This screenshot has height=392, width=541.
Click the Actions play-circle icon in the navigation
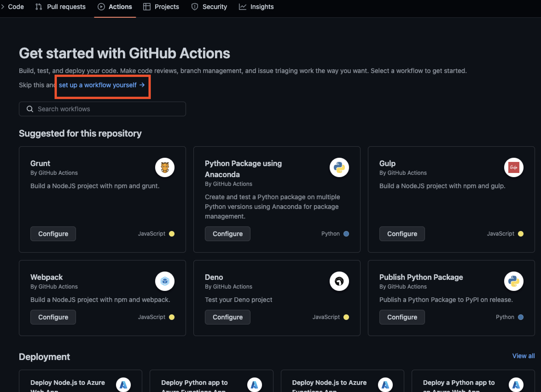(101, 6)
